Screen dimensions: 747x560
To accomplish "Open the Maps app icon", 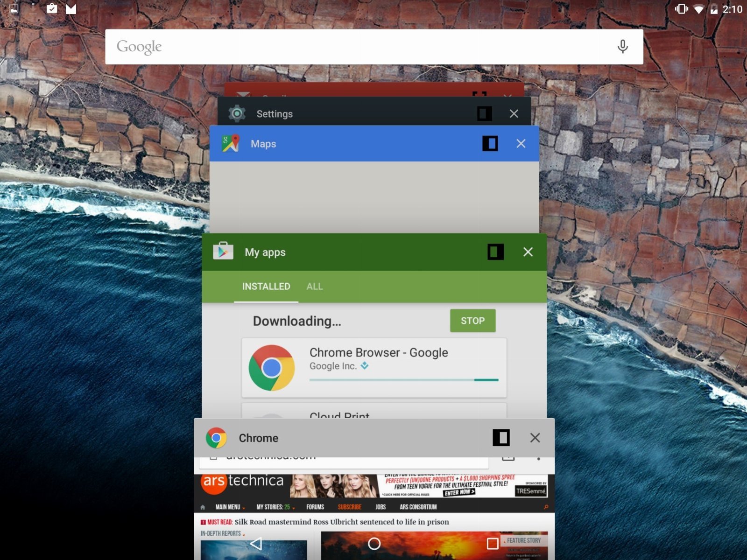I will (x=231, y=143).
